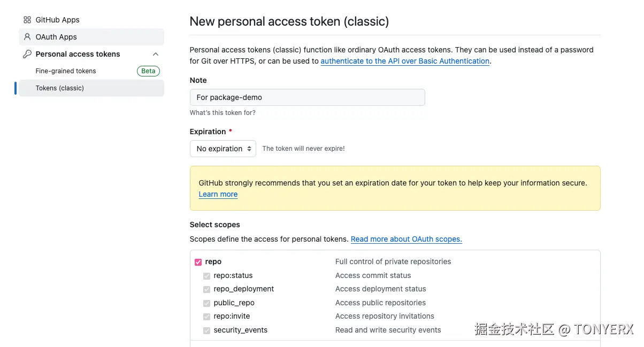
Task: Click the GitHub Apps grid icon
Action: pyautogui.click(x=27, y=20)
